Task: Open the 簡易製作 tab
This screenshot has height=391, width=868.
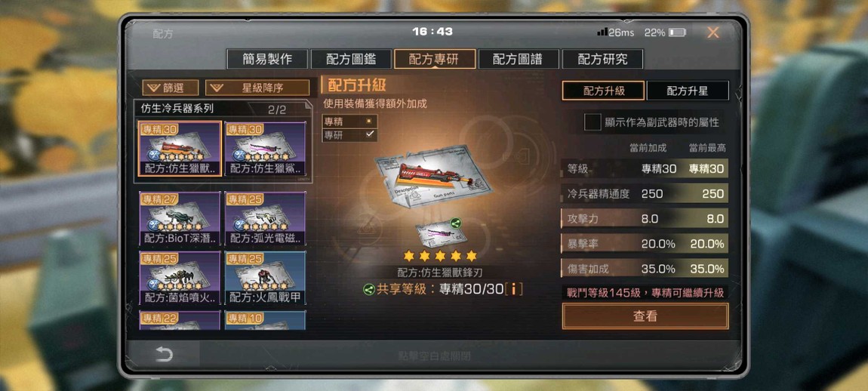Action: click(267, 60)
